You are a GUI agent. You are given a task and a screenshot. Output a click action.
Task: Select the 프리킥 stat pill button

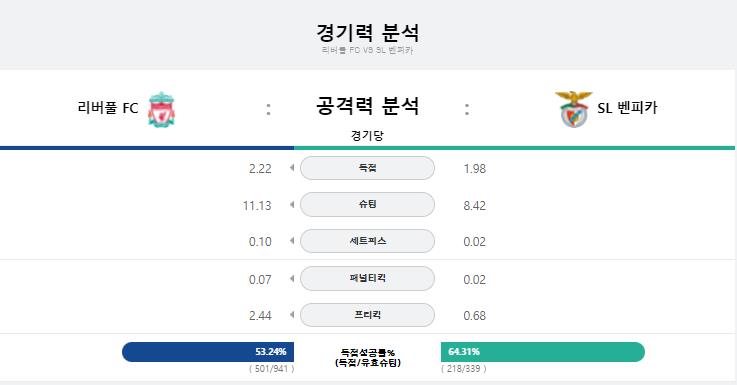pos(367,314)
